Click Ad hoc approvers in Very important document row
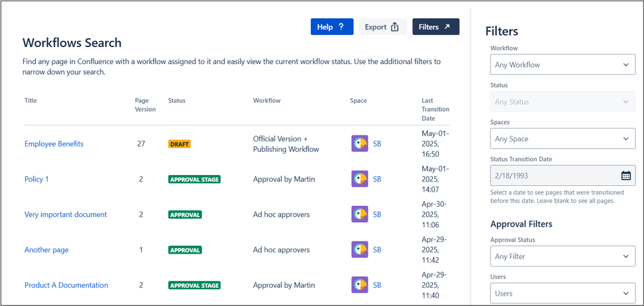The width and height of the screenshot is (644, 306). (x=281, y=214)
